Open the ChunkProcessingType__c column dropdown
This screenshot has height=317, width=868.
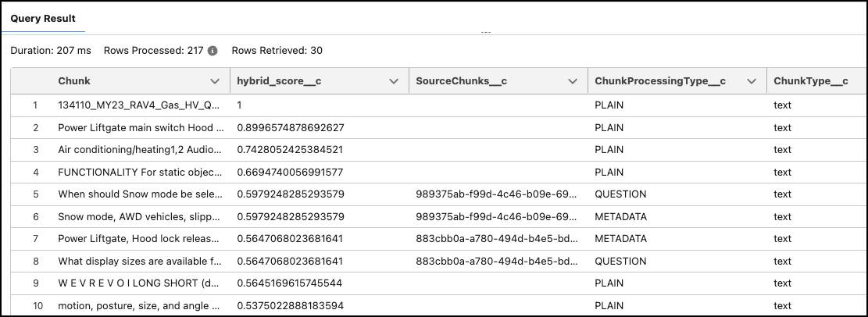tap(752, 81)
